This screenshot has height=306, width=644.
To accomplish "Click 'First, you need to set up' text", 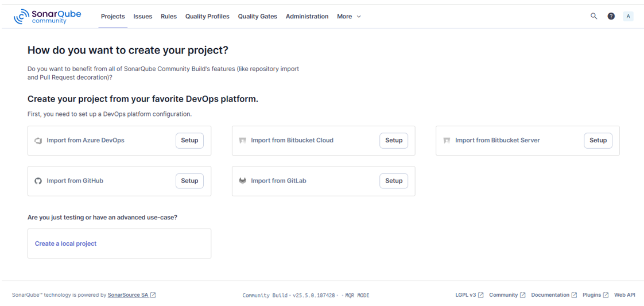I will 110,114.
